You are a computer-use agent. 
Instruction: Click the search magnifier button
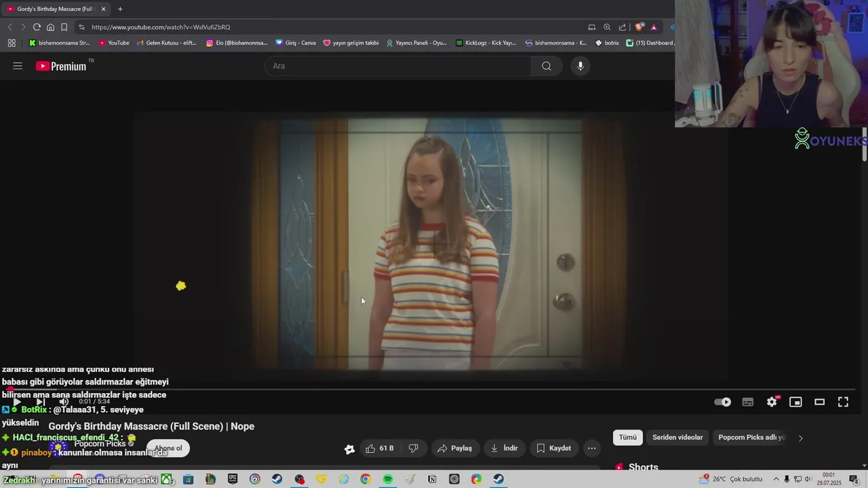(547, 66)
